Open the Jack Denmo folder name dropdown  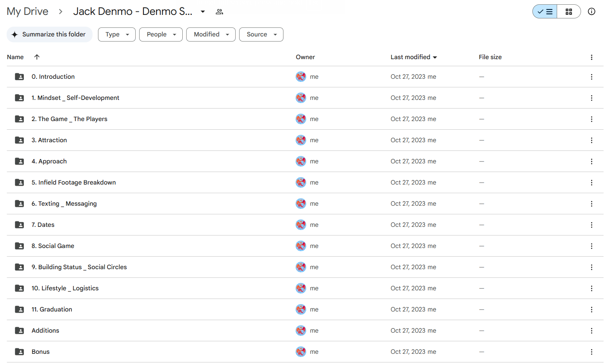click(x=203, y=12)
